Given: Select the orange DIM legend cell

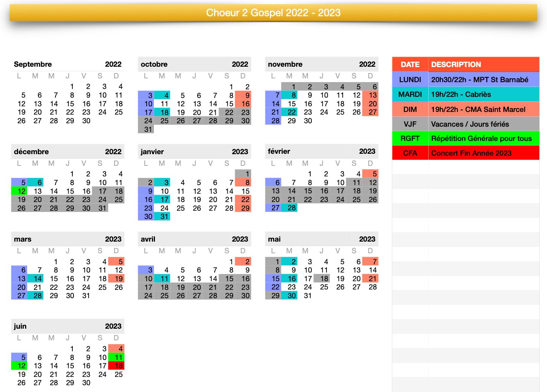Looking at the screenshot, I should pyautogui.click(x=410, y=109).
